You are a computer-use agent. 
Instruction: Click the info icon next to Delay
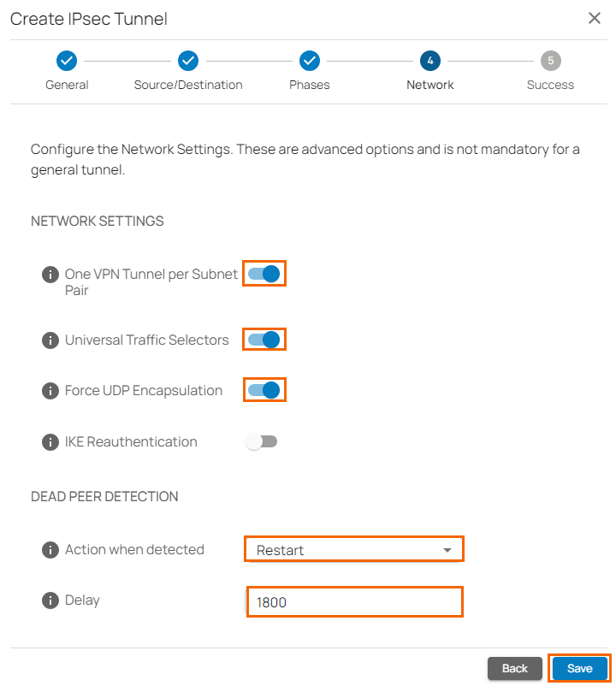coord(50,600)
